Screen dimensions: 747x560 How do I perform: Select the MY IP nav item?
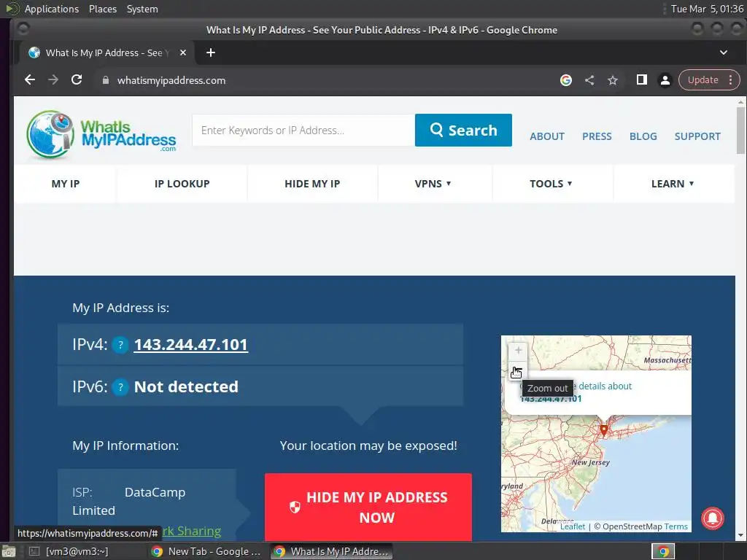pyautogui.click(x=65, y=184)
